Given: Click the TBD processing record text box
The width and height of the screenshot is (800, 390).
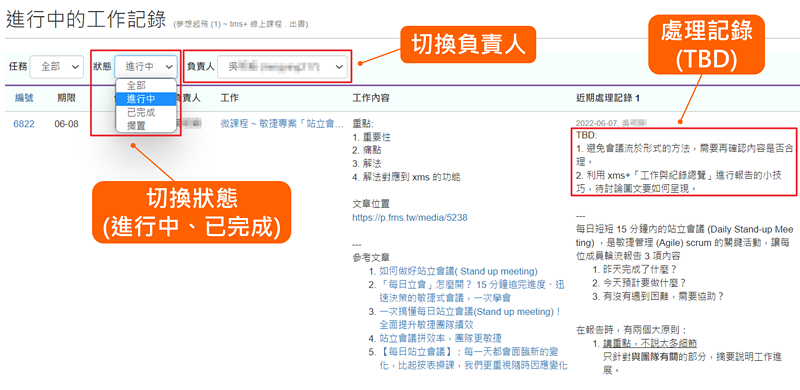Looking at the screenshot, I should [x=683, y=162].
